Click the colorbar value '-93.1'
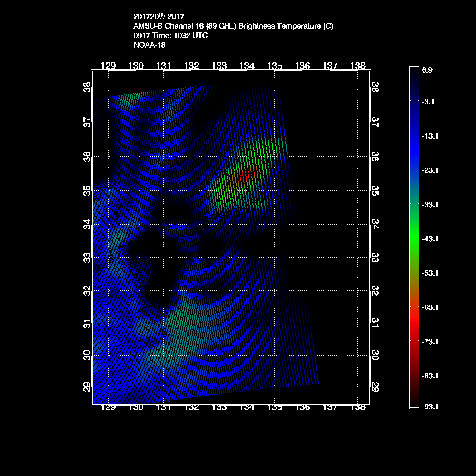 click(430, 407)
